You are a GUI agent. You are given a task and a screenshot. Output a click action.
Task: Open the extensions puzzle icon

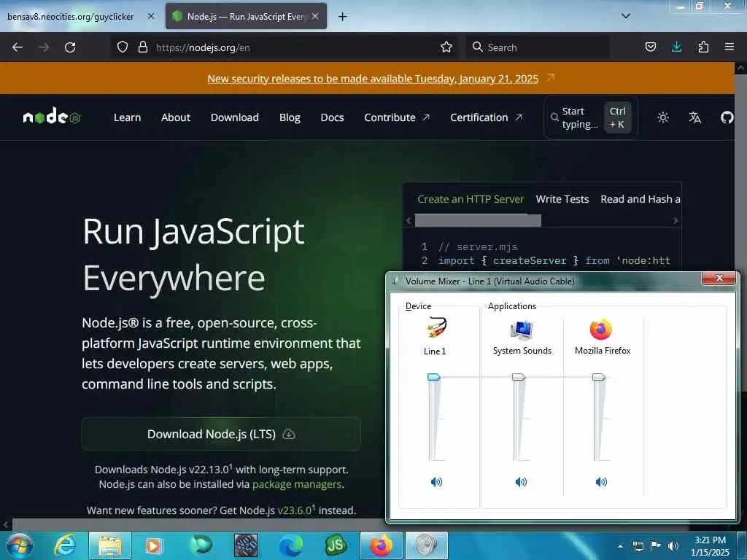click(703, 47)
